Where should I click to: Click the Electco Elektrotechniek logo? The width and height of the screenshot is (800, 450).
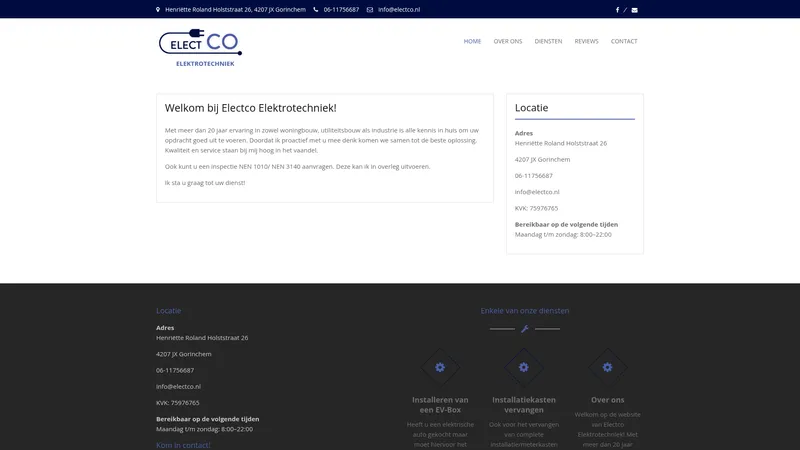click(x=201, y=48)
